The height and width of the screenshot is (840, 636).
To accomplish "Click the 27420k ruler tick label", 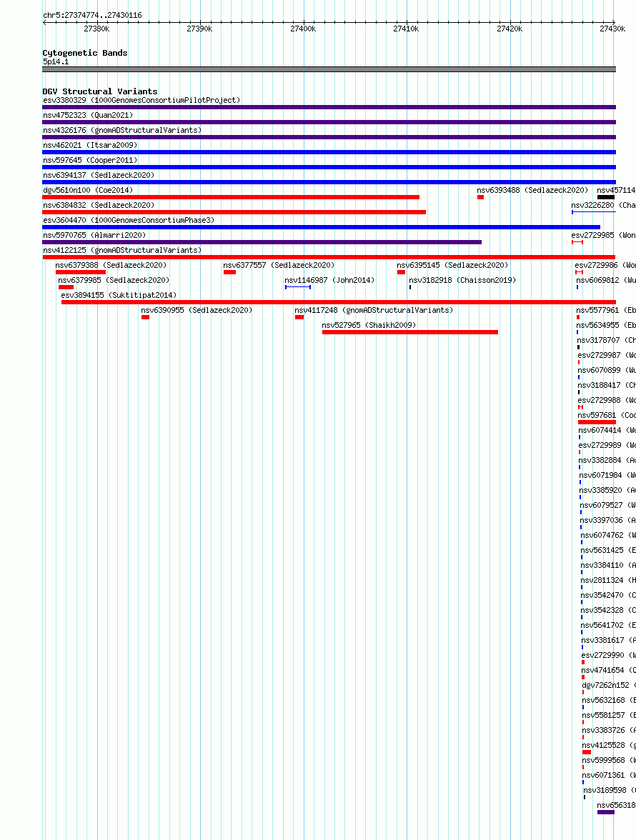I will pos(510,29).
